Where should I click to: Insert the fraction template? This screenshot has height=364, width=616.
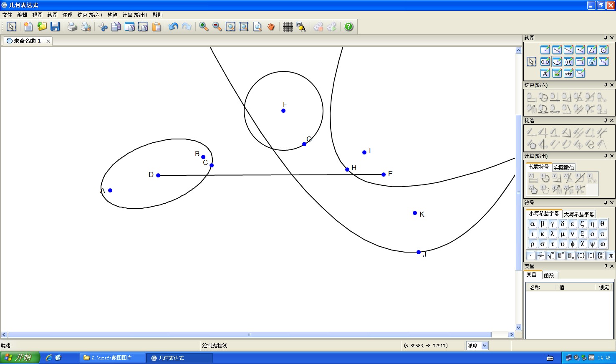pos(540,255)
